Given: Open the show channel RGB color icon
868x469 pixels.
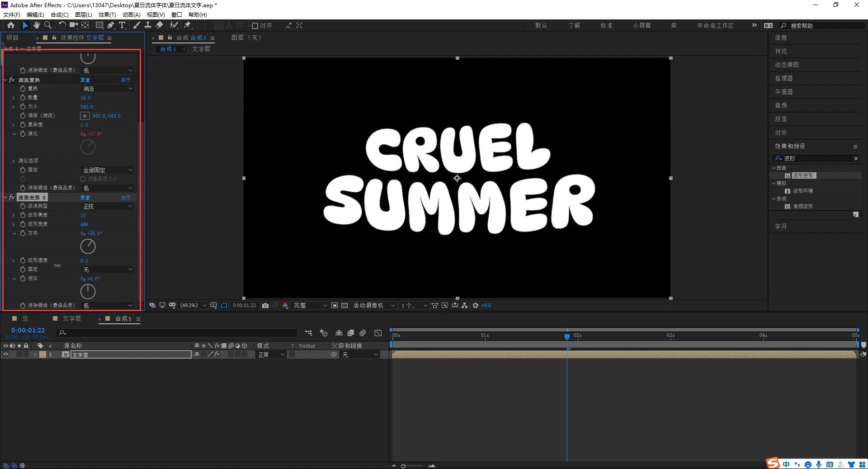Looking at the screenshot, I should pyautogui.click(x=285, y=306).
